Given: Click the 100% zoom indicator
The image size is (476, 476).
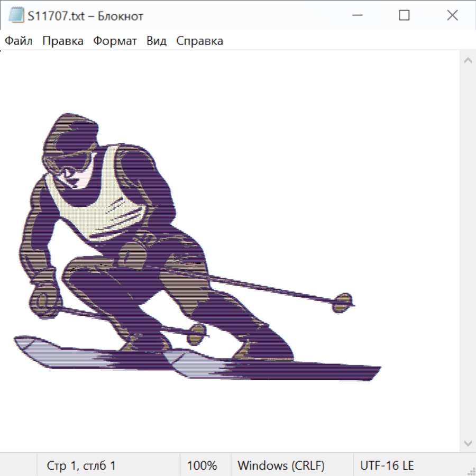Looking at the screenshot, I should pyautogui.click(x=202, y=465).
